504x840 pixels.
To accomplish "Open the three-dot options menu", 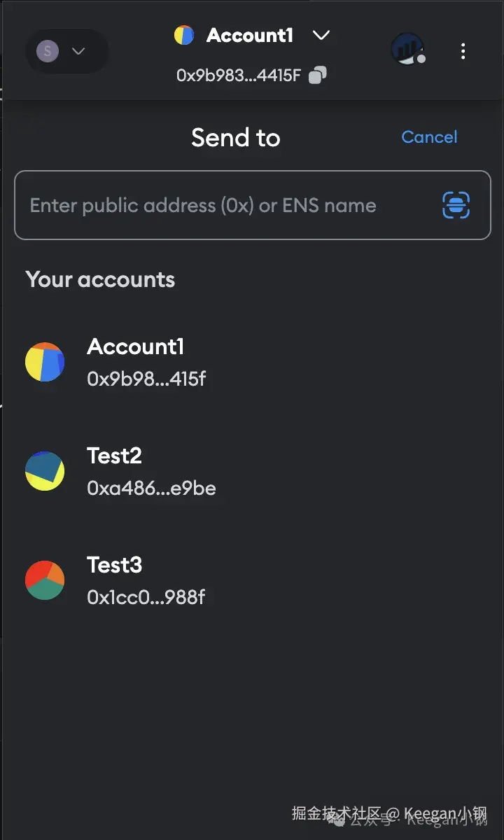I will (463, 51).
